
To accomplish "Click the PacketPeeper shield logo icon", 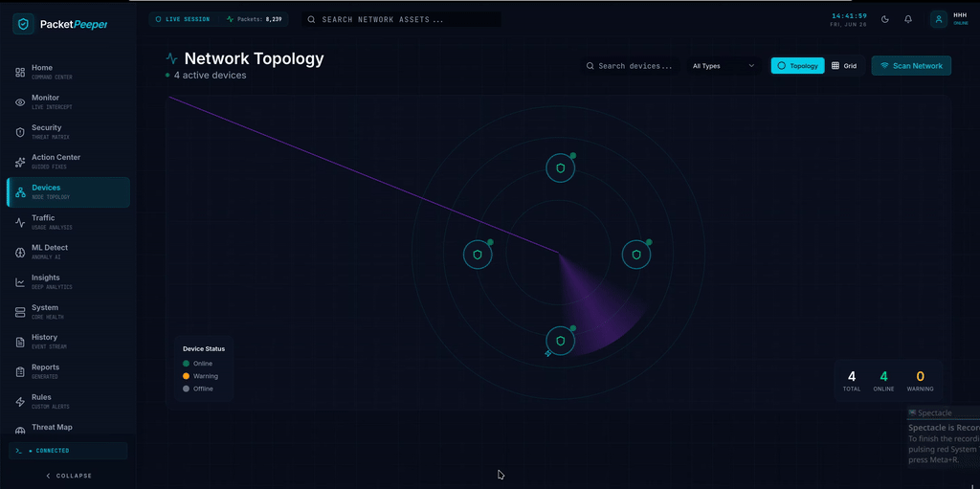I will coord(23,24).
